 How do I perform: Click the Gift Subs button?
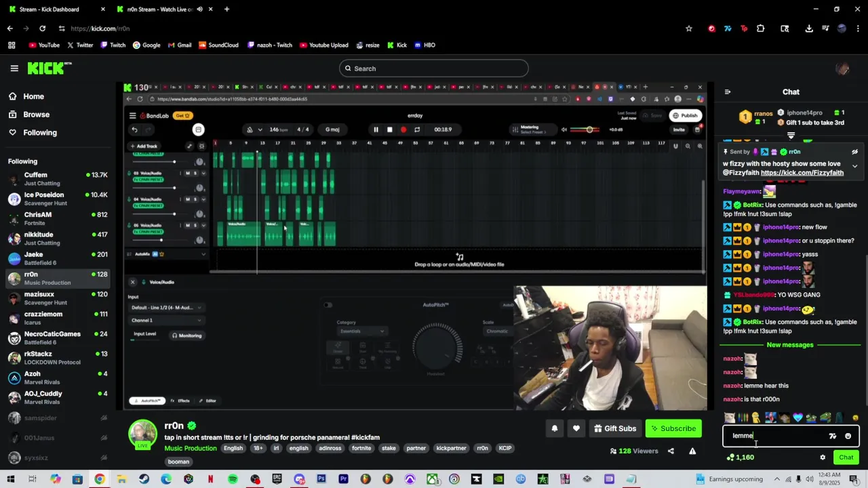point(615,428)
